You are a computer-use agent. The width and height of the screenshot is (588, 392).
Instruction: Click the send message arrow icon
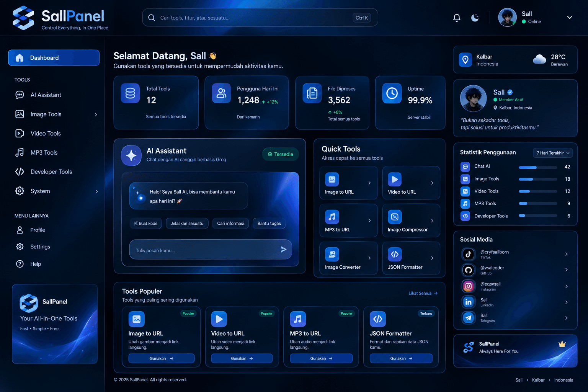click(283, 250)
